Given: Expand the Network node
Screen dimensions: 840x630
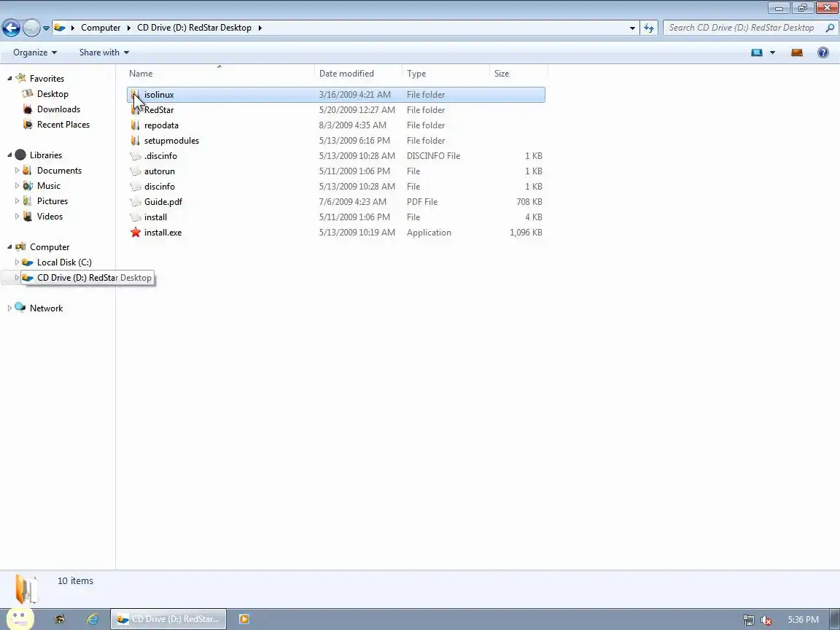Looking at the screenshot, I should [9, 308].
